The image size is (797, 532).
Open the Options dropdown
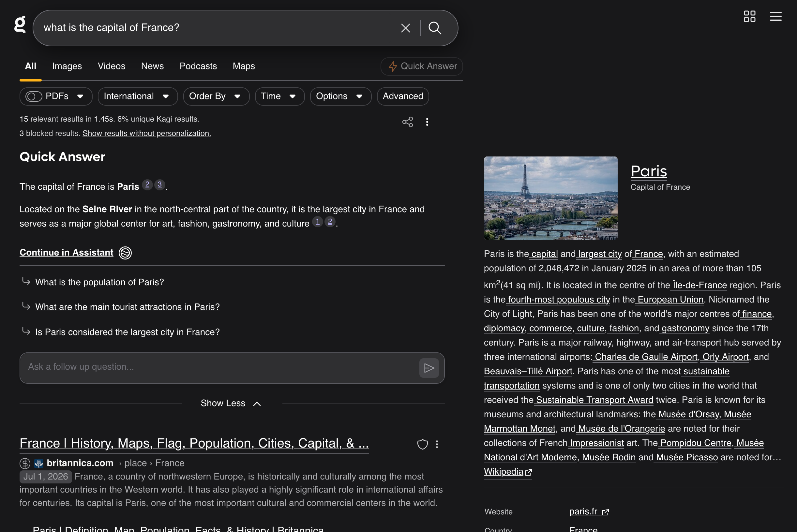click(340, 96)
